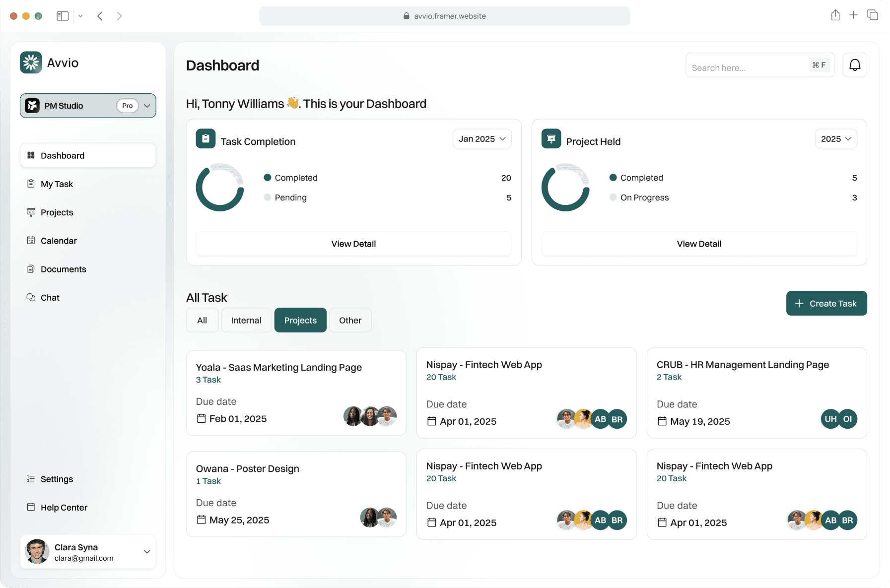Switch to the Internal task filter

(246, 320)
